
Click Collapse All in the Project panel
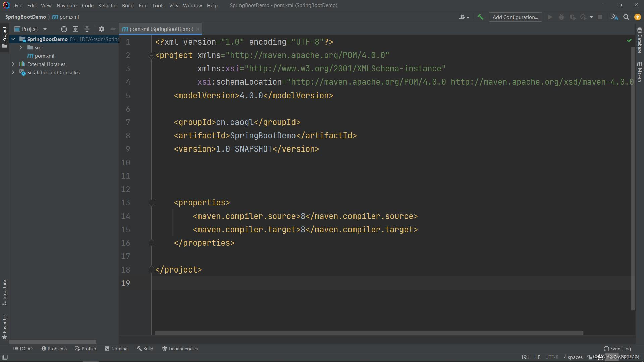87,29
